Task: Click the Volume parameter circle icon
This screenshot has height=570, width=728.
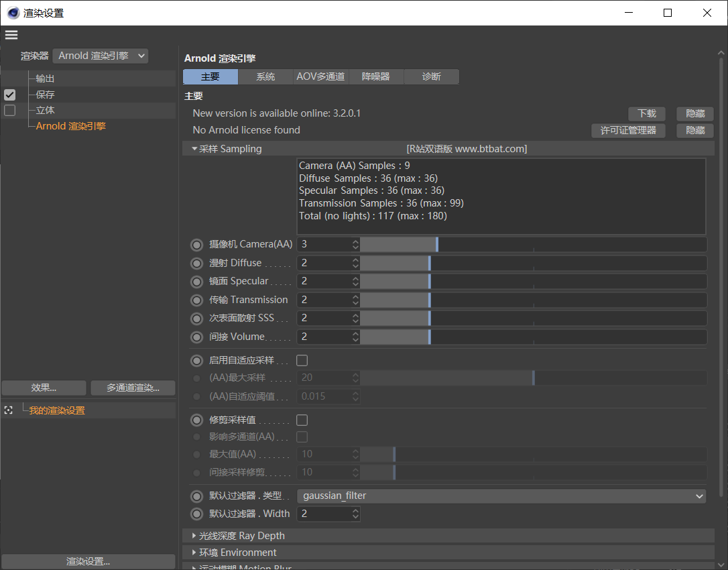Action: tap(196, 337)
